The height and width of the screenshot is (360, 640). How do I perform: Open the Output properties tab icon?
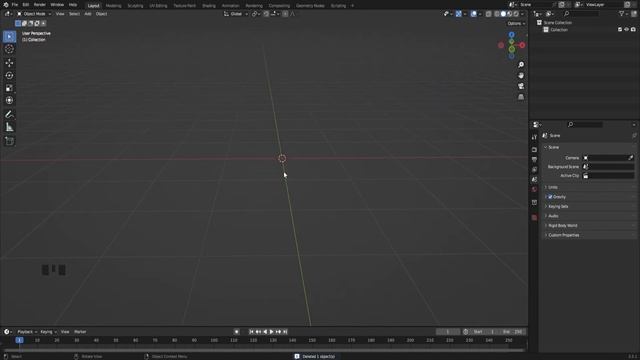pyautogui.click(x=534, y=160)
